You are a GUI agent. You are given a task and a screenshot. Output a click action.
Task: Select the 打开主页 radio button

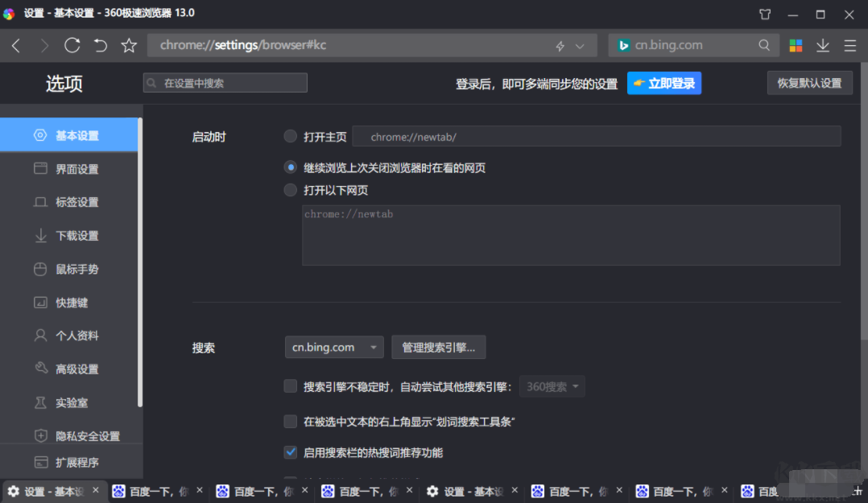[290, 136]
